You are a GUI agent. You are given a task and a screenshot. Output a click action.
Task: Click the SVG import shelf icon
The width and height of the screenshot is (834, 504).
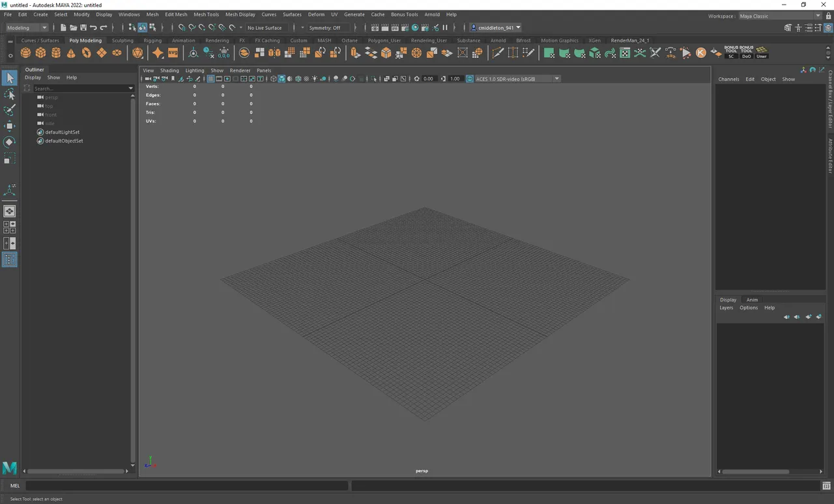tap(173, 53)
